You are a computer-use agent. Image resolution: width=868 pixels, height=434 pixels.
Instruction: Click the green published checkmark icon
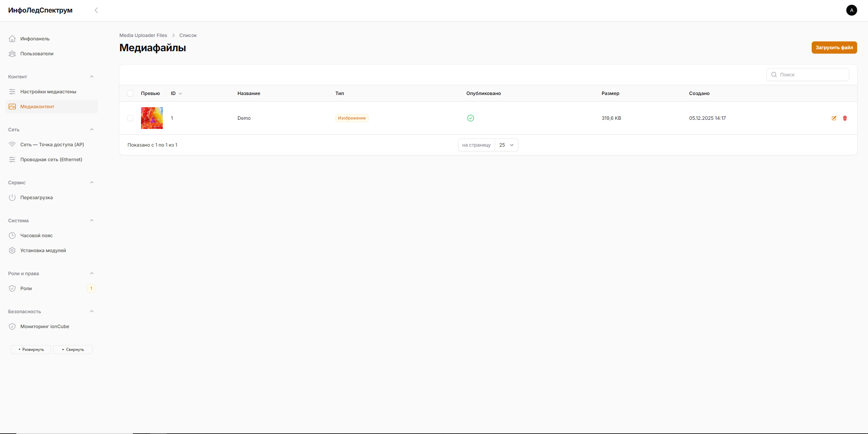[x=470, y=118]
